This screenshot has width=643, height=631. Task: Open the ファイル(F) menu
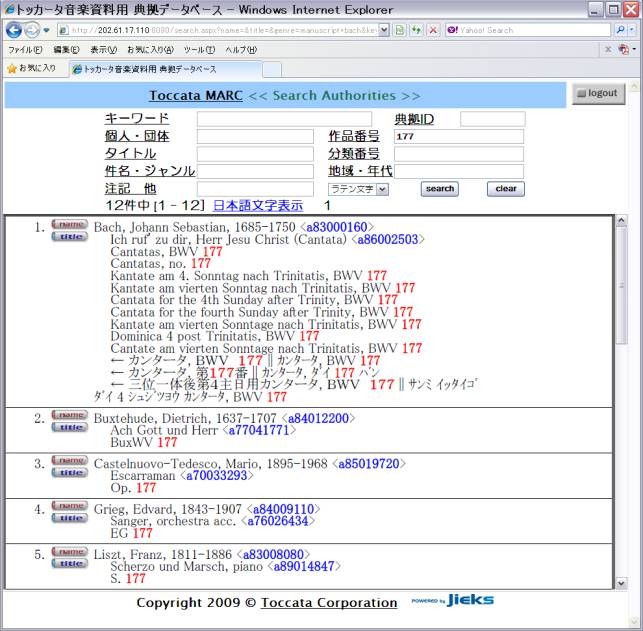[25, 50]
